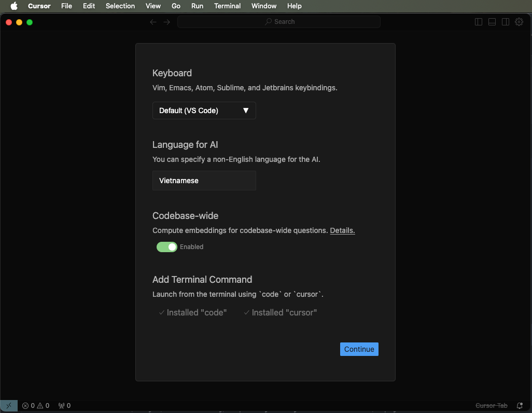This screenshot has width=532, height=413.
Task: Open the Run menu
Action: pyautogui.click(x=197, y=6)
